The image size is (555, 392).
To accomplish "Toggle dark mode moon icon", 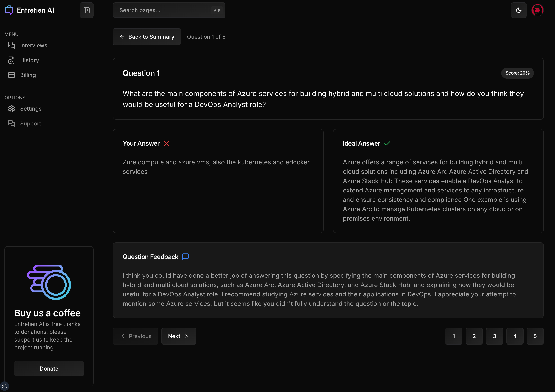I will (x=518, y=10).
